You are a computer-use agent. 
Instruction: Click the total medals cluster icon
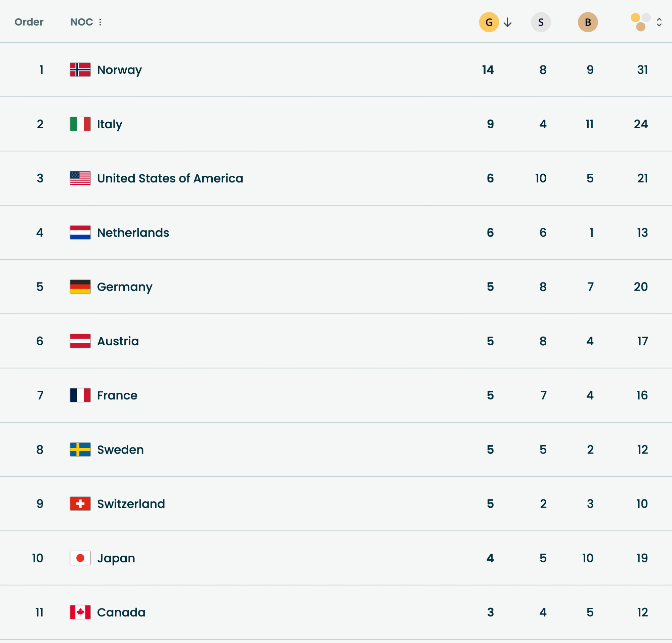tap(640, 22)
